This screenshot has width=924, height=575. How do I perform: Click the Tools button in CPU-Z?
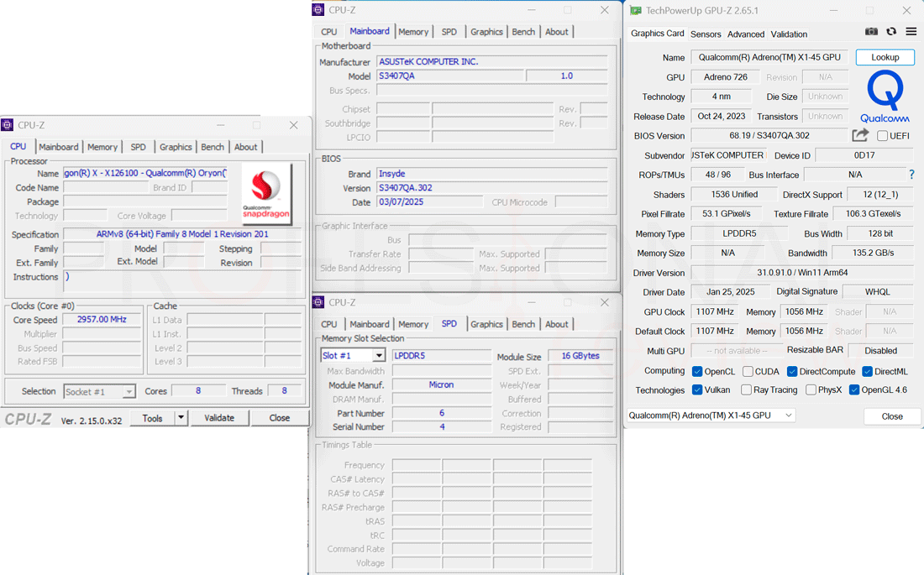[x=152, y=418]
